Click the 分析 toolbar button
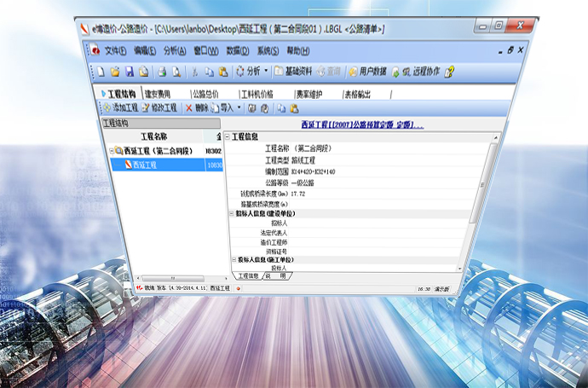This screenshot has width=588, height=388. tap(248, 71)
